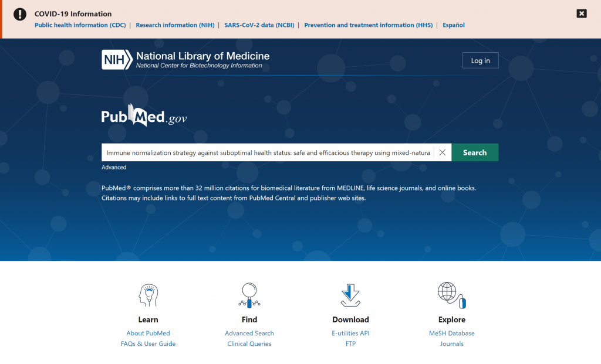
Task: Open the E-utilities API link
Action: coord(350,334)
